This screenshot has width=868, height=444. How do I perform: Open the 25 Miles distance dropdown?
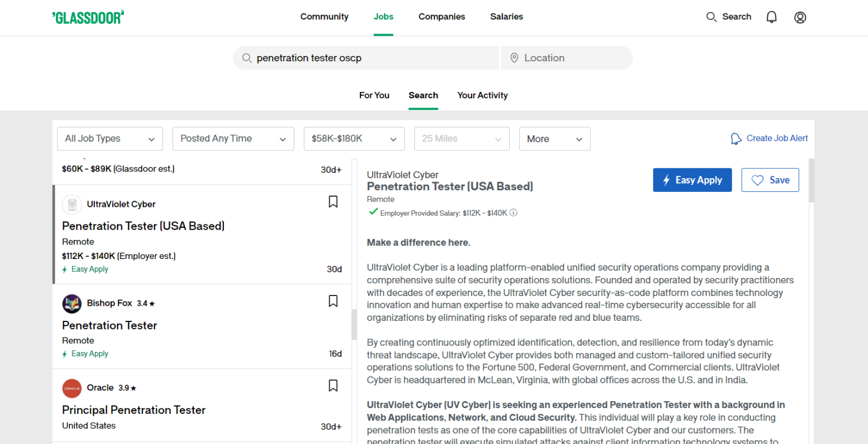coord(462,139)
